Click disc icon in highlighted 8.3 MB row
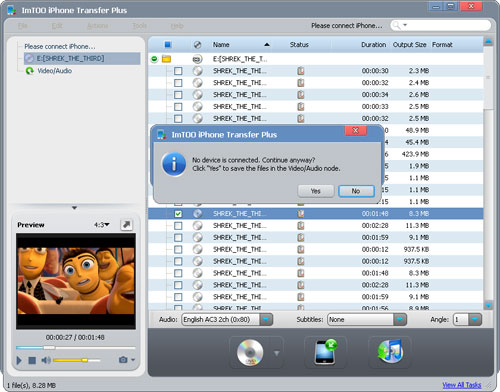 click(198, 214)
